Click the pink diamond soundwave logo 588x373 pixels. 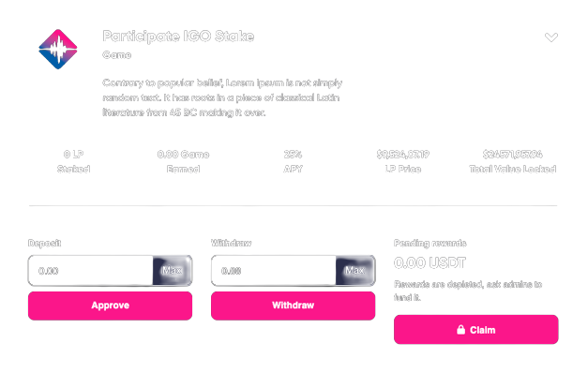[58, 49]
